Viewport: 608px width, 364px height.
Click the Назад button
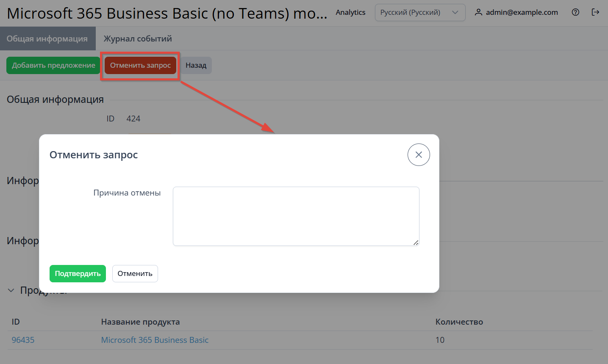point(196,65)
